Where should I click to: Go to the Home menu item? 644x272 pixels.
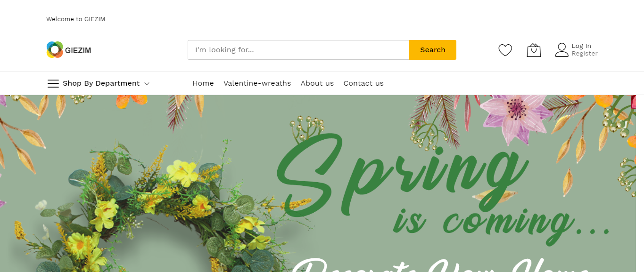click(x=203, y=83)
